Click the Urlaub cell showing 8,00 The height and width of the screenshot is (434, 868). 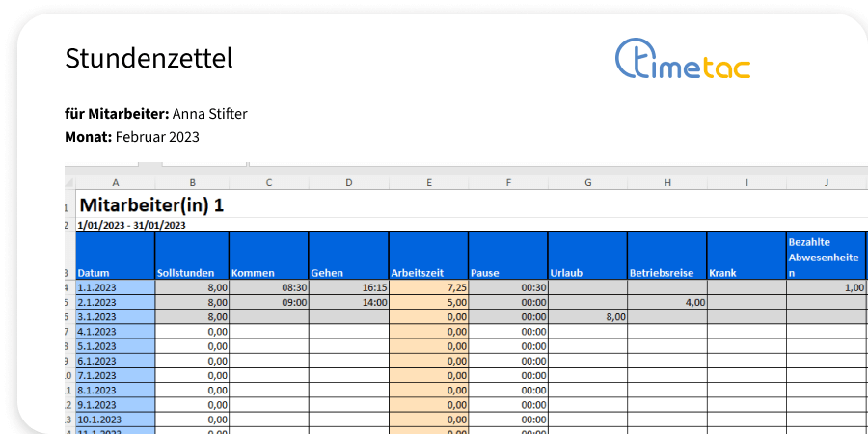click(587, 316)
